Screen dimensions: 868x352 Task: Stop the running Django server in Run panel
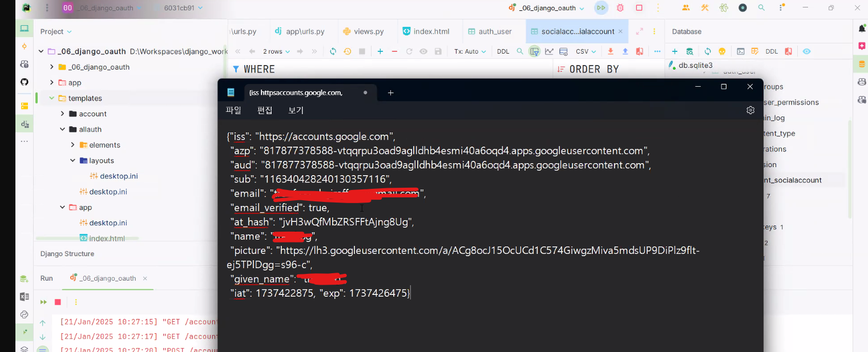(58, 302)
